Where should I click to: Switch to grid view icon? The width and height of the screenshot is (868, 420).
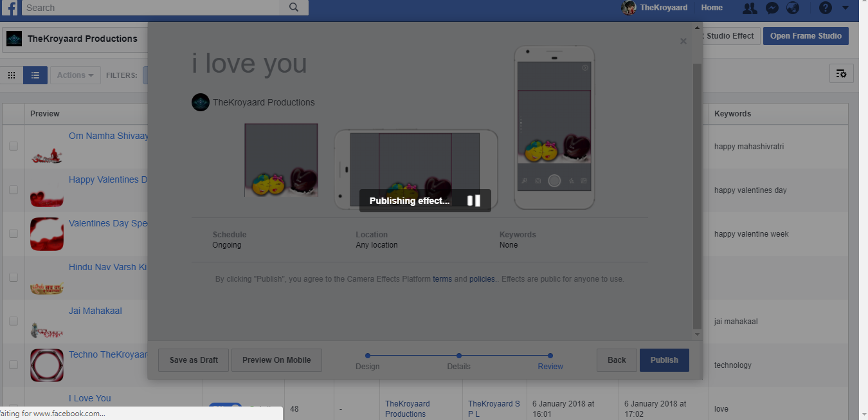coord(12,75)
